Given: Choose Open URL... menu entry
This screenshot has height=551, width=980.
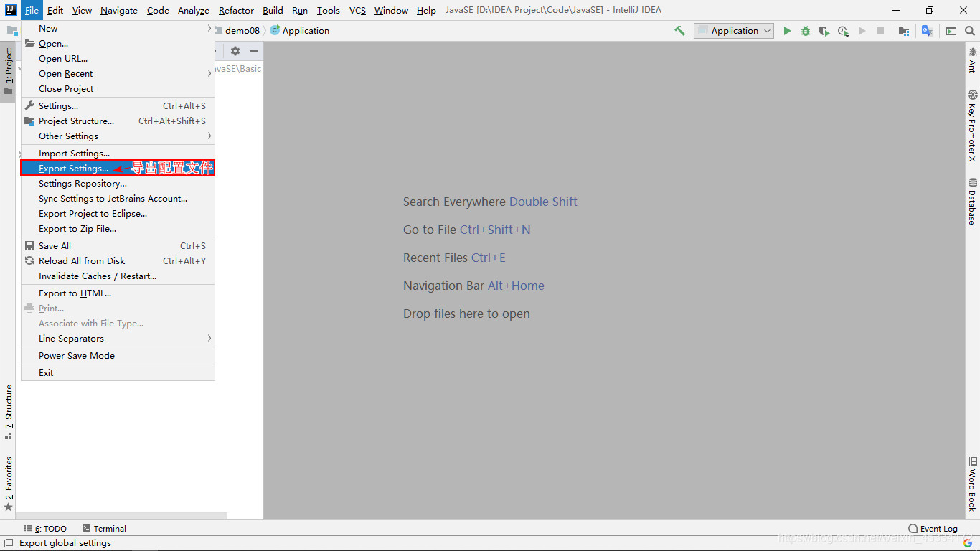Looking at the screenshot, I should (118, 59).
